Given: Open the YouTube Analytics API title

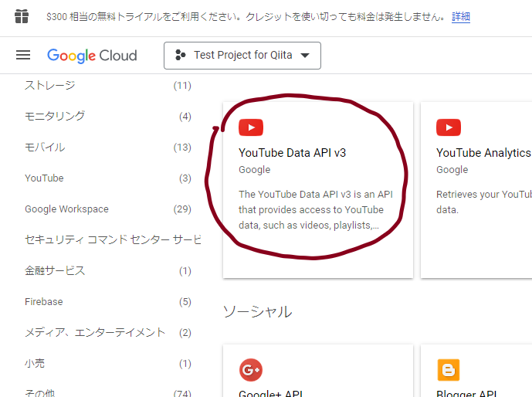Looking at the screenshot, I should pos(484,153).
